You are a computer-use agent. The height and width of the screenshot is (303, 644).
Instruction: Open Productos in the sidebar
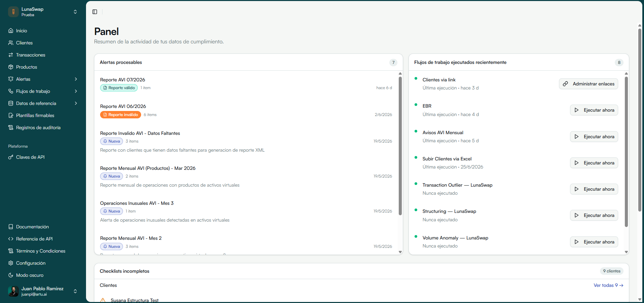[43, 67]
